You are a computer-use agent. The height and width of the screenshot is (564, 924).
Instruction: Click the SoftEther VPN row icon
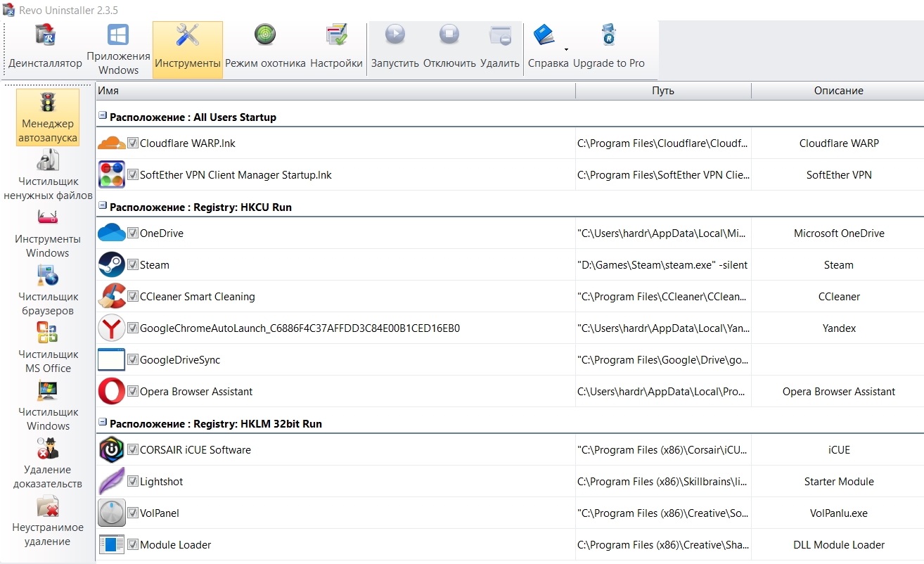112,174
